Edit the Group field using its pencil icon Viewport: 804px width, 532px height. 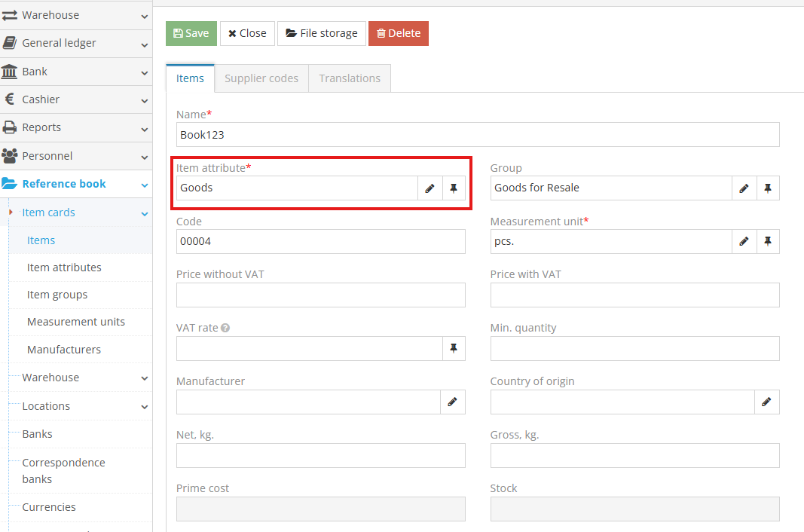[x=744, y=188]
